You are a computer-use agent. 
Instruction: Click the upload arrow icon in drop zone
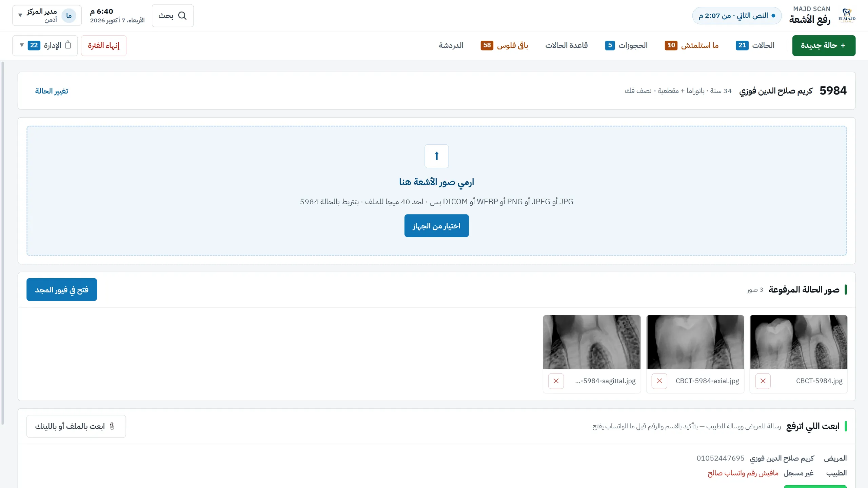[x=437, y=156]
